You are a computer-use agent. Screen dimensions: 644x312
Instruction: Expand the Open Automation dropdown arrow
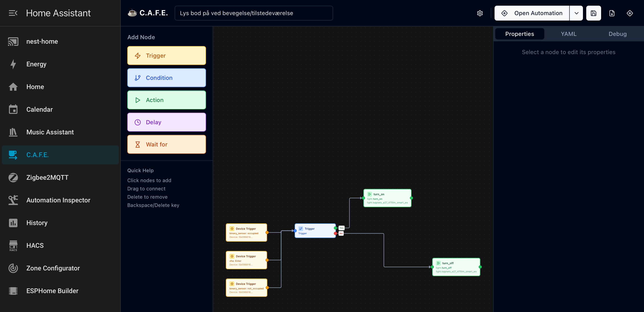click(576, 13)
